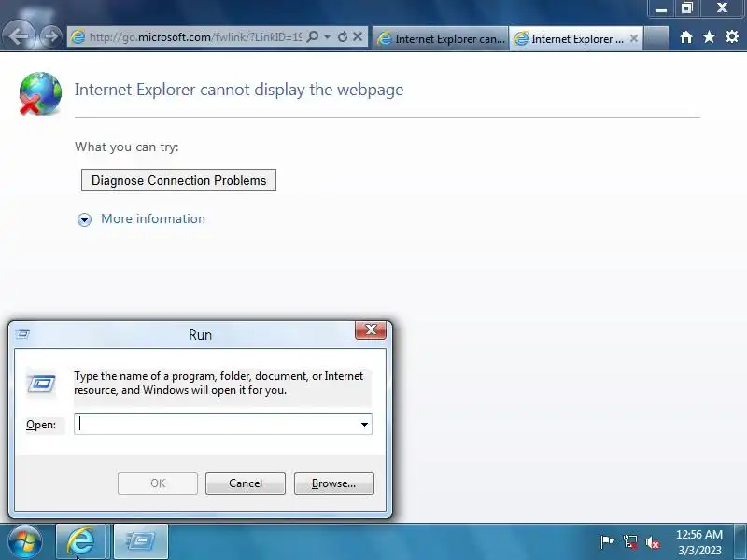Open a new tab with blank tab button
The image size is (747, 560).
[656, 38]
